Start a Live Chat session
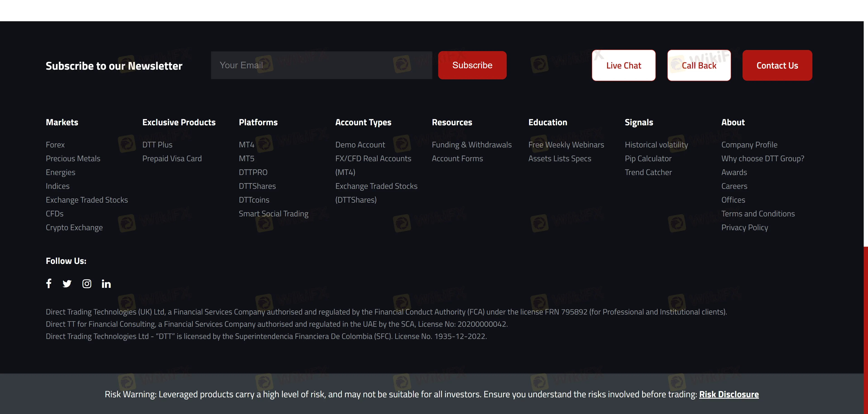Image resolution: width=868 pixels, height=414 pixels. pos(623,65)
